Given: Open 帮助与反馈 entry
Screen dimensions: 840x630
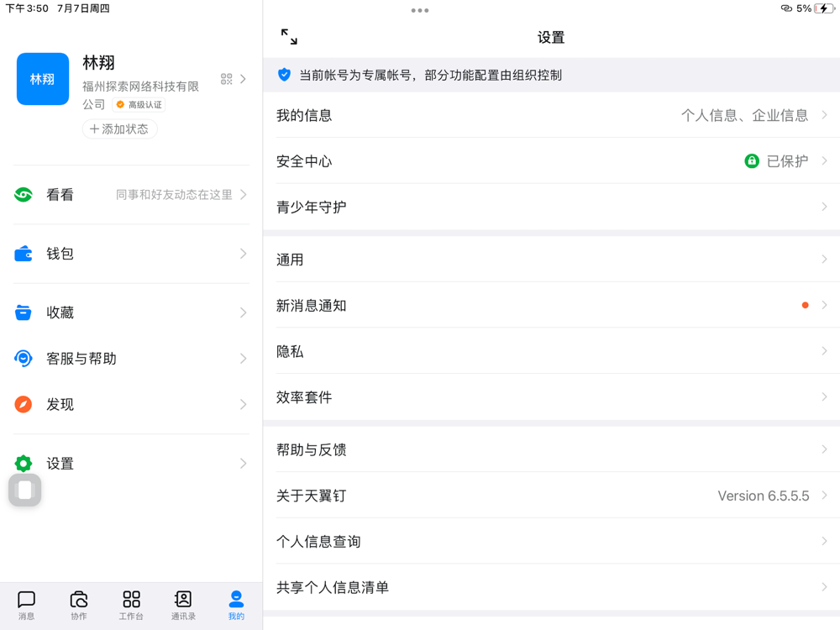Looking at the screenshot, I should pos(551,449).
